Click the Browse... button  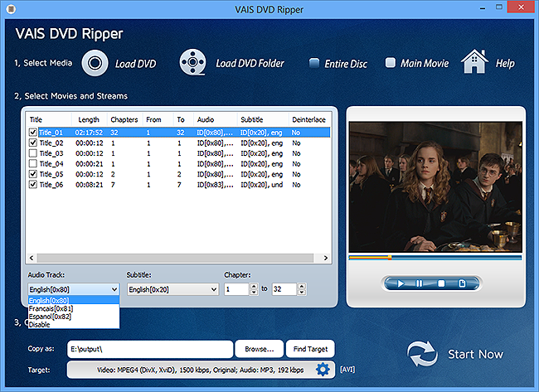(x=260, y=349)
